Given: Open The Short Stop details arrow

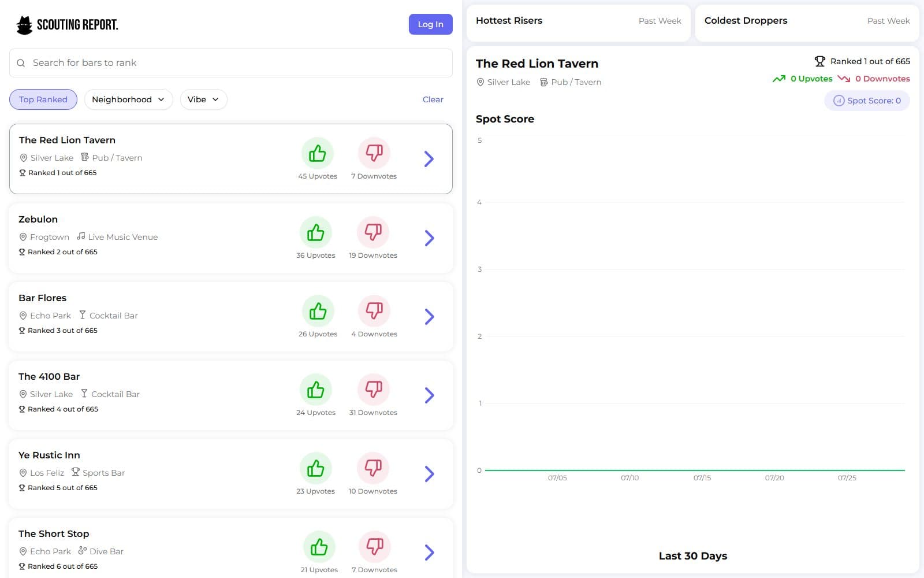Looking at the screenshot, I should click(429, 553).
